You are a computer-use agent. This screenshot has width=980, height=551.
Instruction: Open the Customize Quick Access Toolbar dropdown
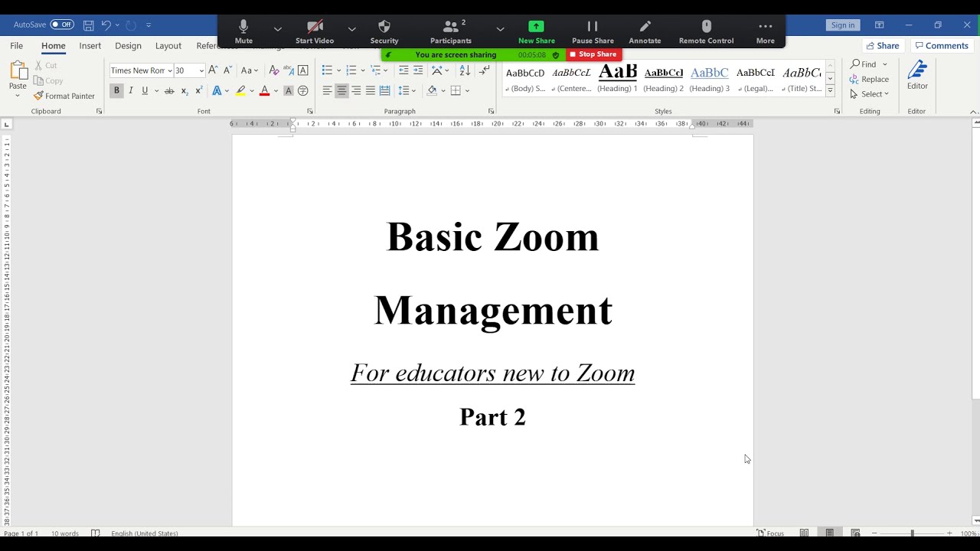(x=149, y=25)
